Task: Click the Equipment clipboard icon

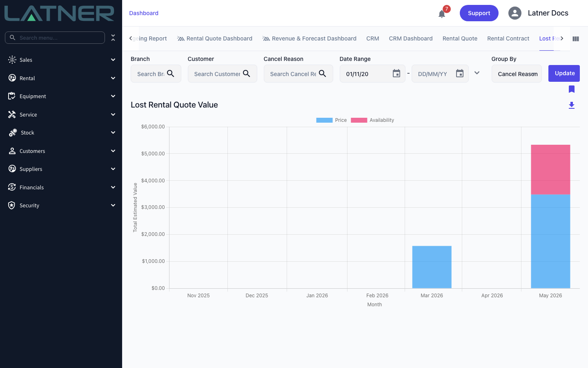Action: 12,96
